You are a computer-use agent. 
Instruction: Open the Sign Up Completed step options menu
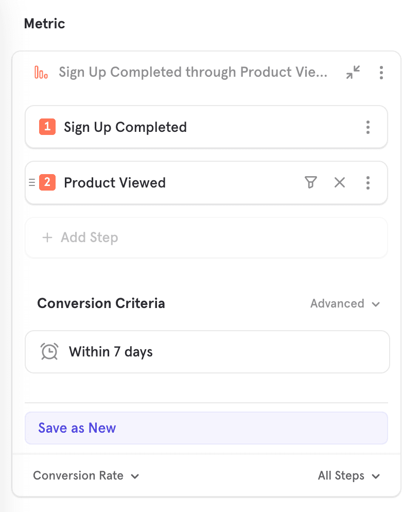[367, 127]
